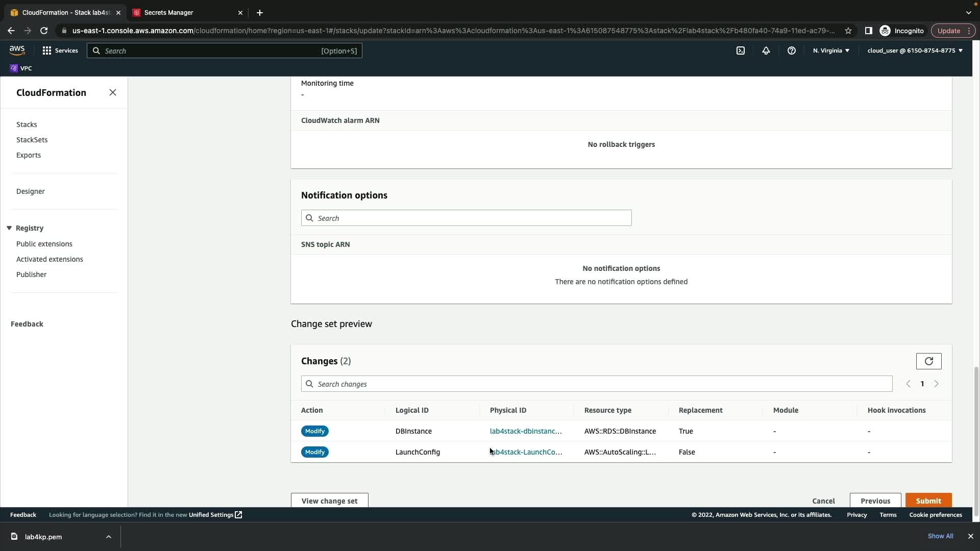Click the VPC shortcut icon

(x=14, y=68)
